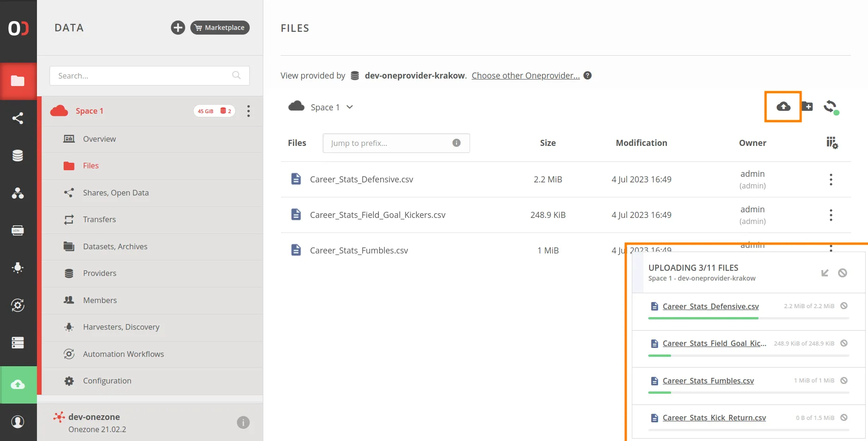Open the Data panel from sidebar

click(x=18, y=80)
